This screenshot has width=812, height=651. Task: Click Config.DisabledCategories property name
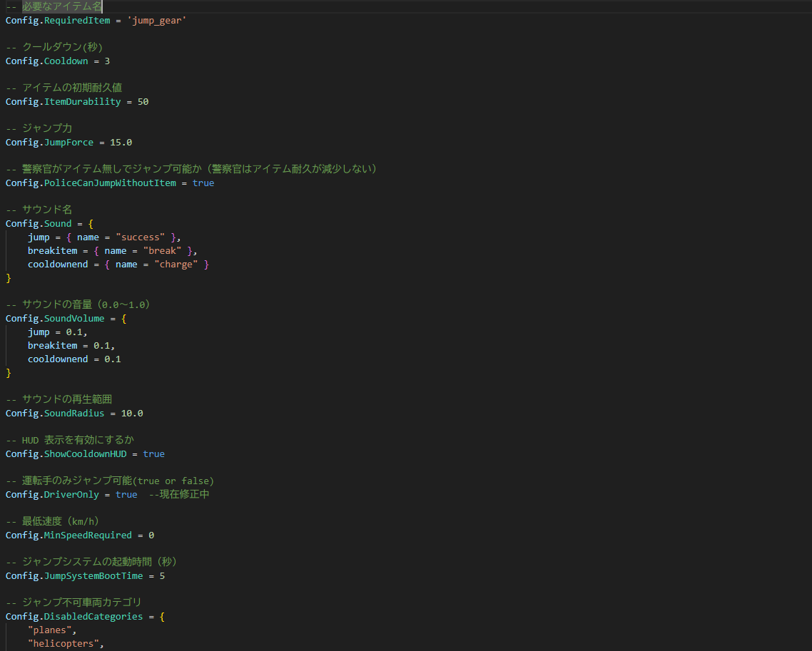(75, 617)
